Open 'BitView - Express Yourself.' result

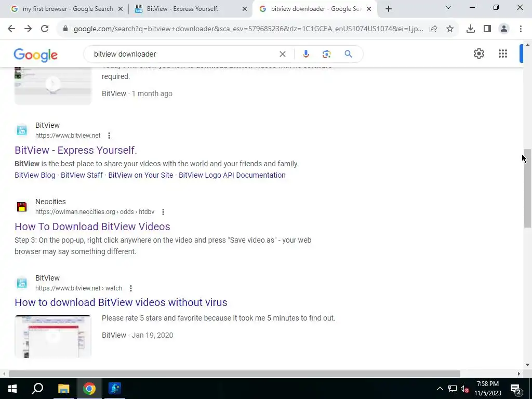point(76,150)
